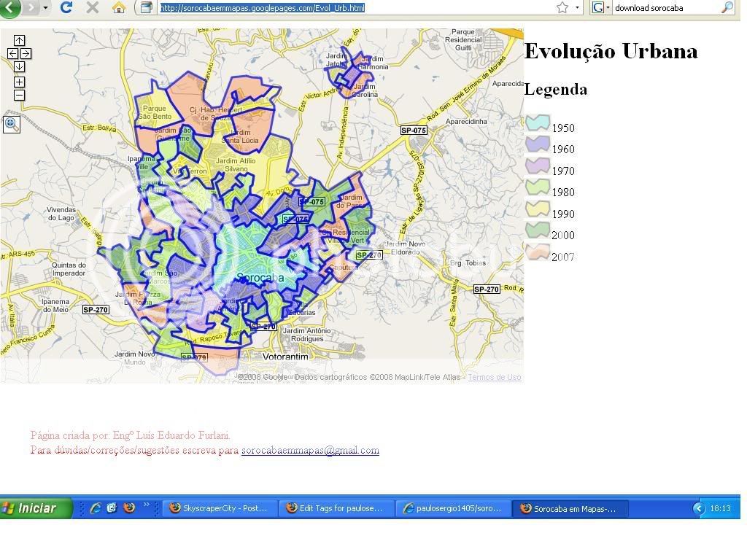747x560 pixels.
Task: Open the search engine selector dropdown
Action: point(600,8)
